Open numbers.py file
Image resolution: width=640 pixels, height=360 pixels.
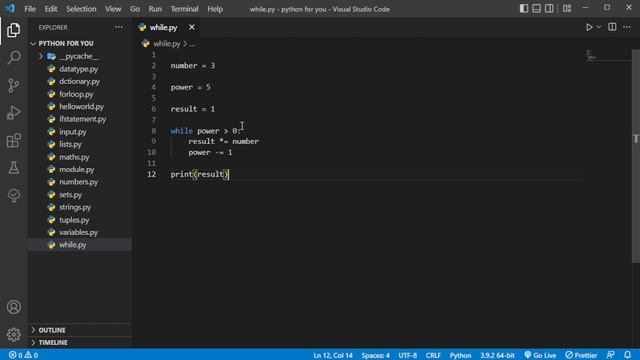point(80,182)
